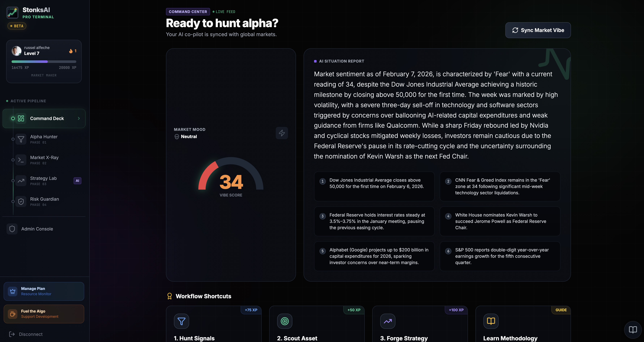Click the Market X-Ray terminal icon
The image size is (644, 342).
pyautogui.click(x=21, y=160)
